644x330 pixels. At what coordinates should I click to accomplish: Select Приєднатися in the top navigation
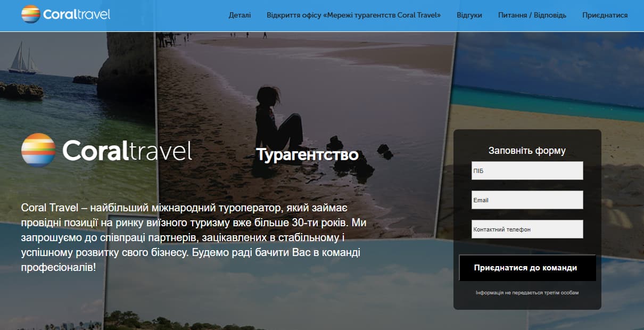coord(605,15)
